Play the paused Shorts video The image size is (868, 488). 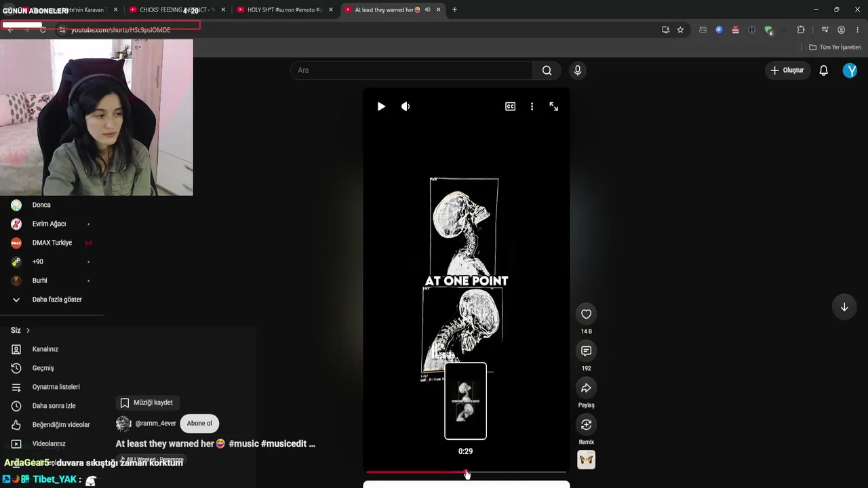(x=381, y=106)
